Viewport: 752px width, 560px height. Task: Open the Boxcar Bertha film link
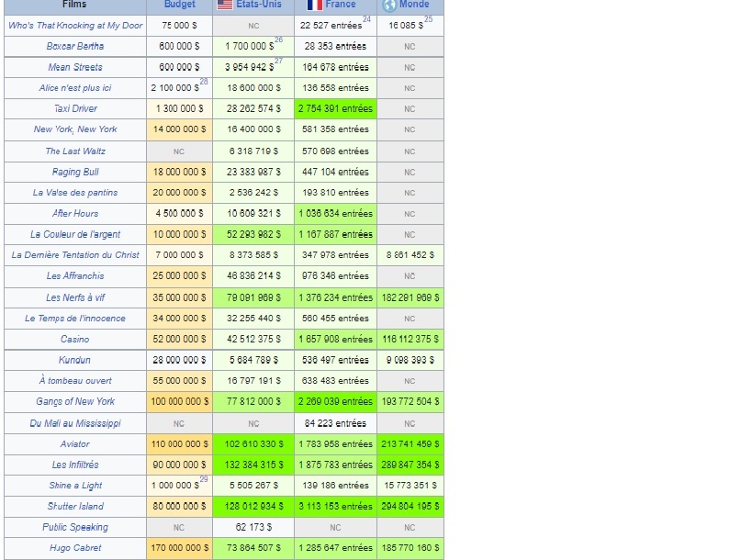(x=75, y=46)
